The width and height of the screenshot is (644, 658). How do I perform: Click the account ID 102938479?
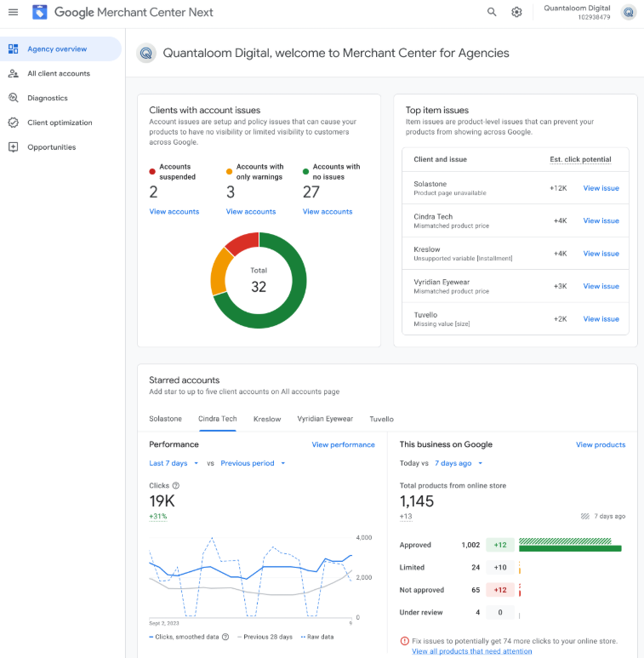(594, 17)
